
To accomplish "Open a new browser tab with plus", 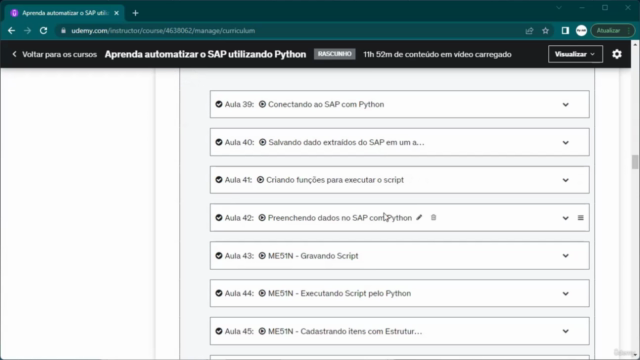I will (x=136, y=13).
